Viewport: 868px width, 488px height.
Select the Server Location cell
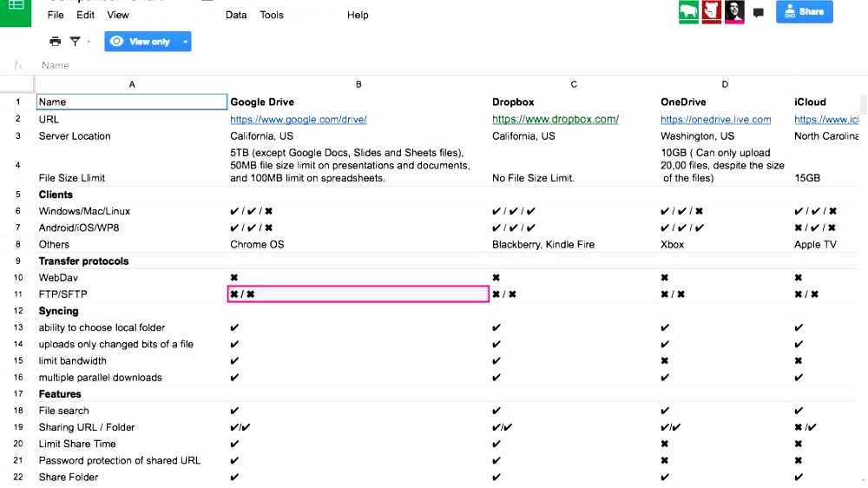tap(132, 135)
